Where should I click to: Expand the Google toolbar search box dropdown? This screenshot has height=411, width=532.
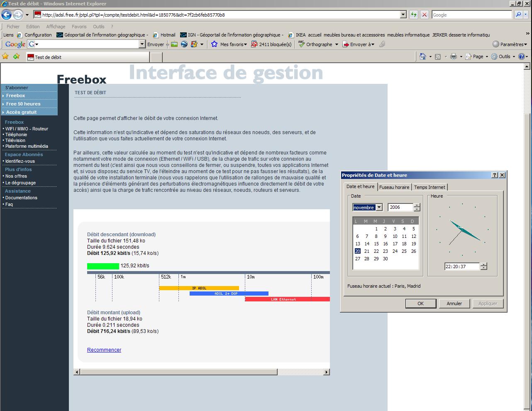tap(142, 44)
